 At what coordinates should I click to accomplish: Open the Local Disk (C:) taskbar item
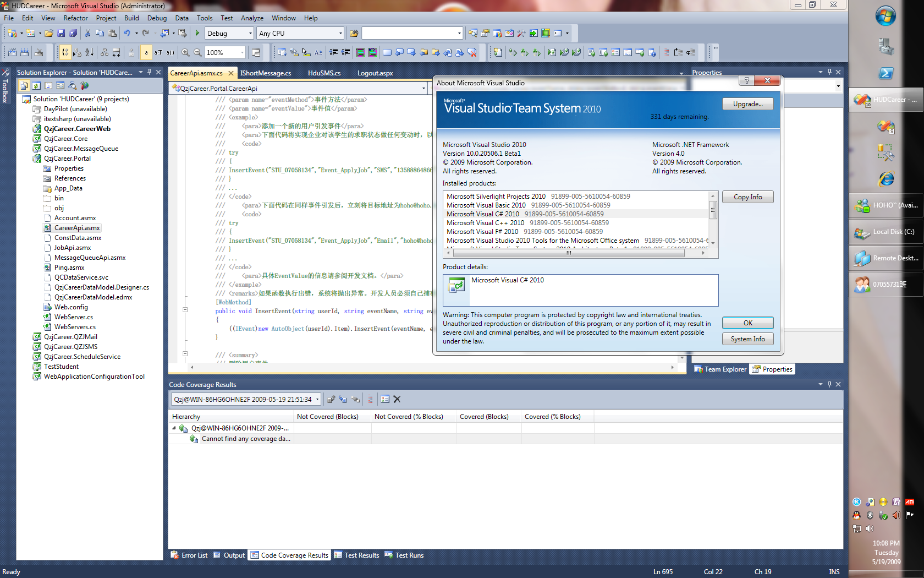tap(886, 232)
